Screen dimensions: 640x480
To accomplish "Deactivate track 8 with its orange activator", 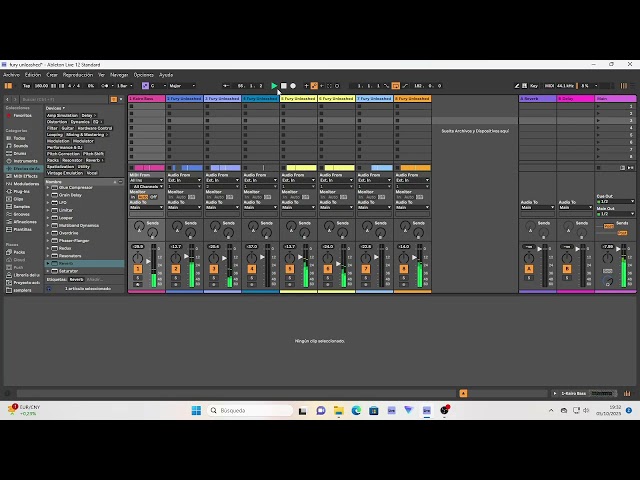I will tap(403, 269).
